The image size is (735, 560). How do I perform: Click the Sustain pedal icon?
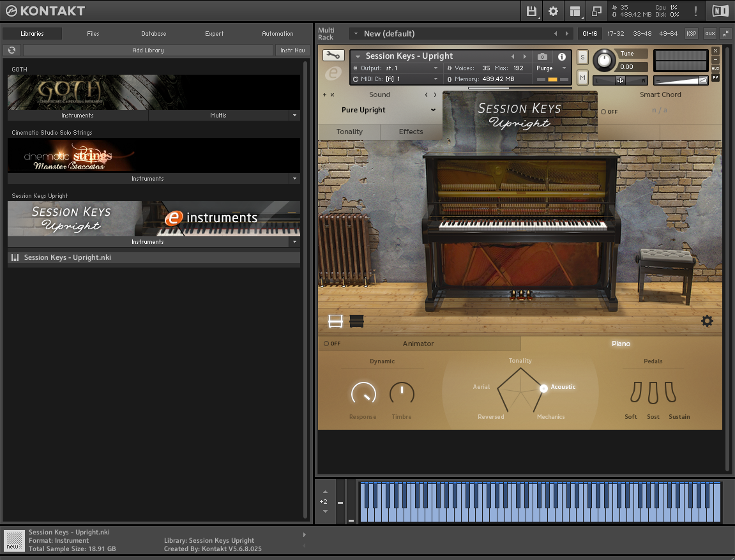coord(671,392)
